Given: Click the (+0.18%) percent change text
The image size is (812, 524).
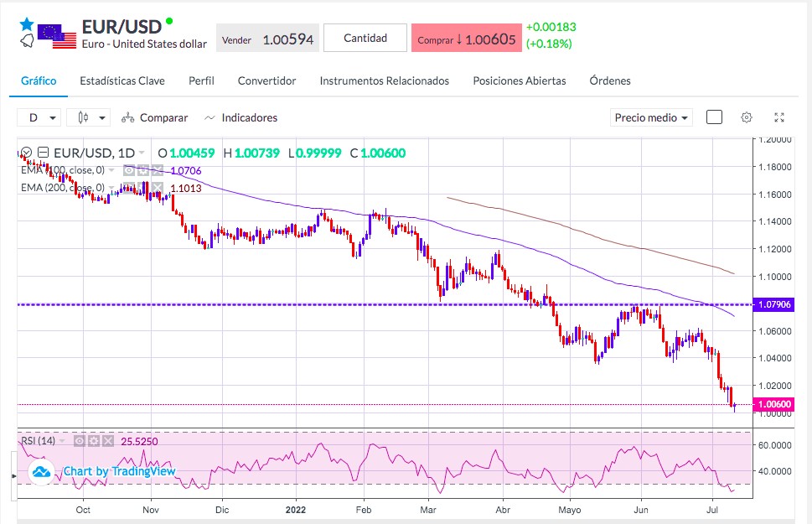Looking at the screenshot, I should pyautogui.click(x=549, y=44).
